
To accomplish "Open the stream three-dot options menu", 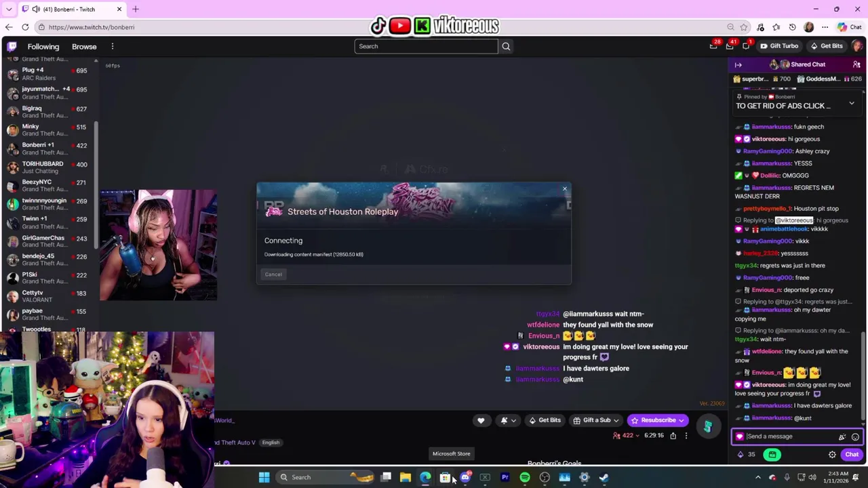I will click(x=686, y=436).
